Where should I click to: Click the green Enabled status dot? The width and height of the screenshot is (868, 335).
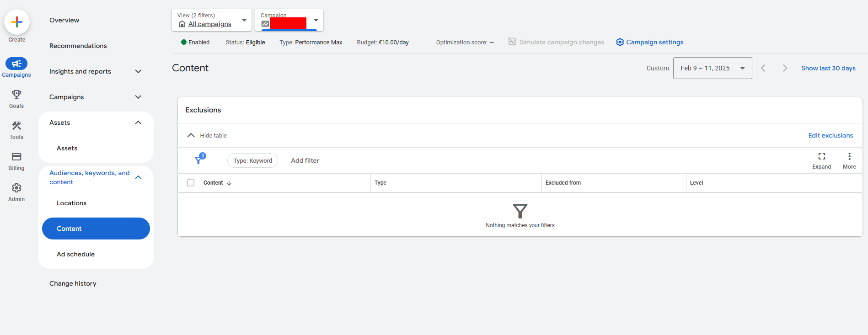(x=184, y=42)
